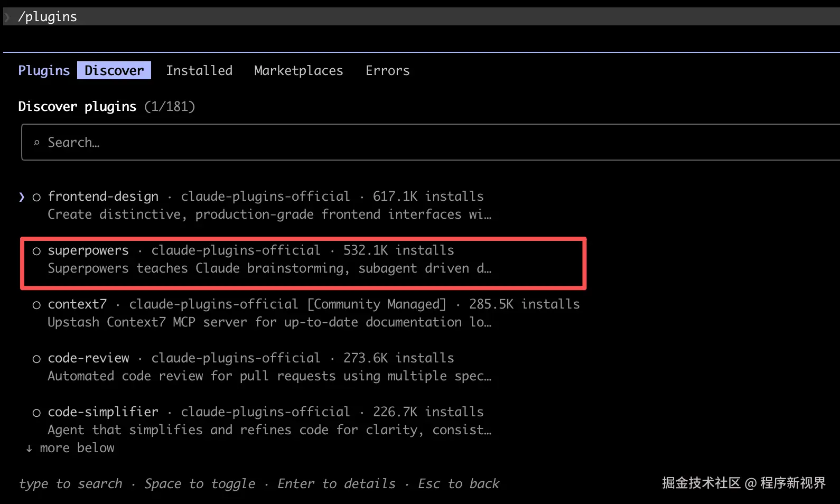Select the code-simplifier plugin name

point(103,412)
